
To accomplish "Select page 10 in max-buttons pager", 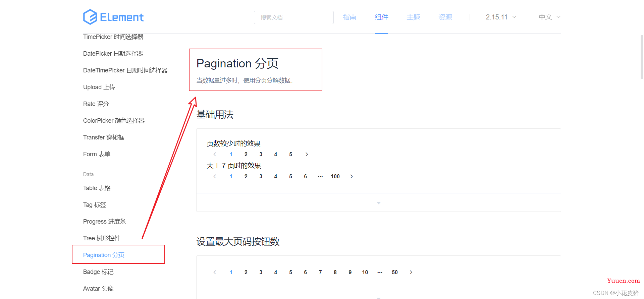I will (x=365, y=272).
